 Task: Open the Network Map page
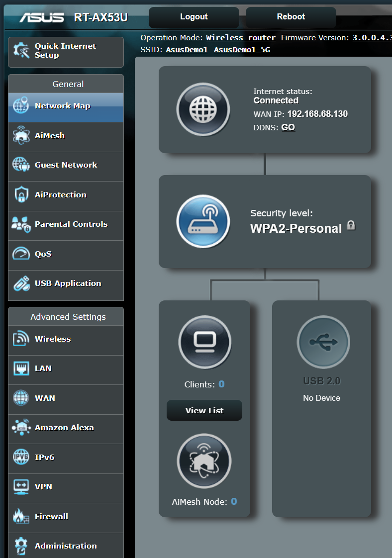tap(66, 107)
